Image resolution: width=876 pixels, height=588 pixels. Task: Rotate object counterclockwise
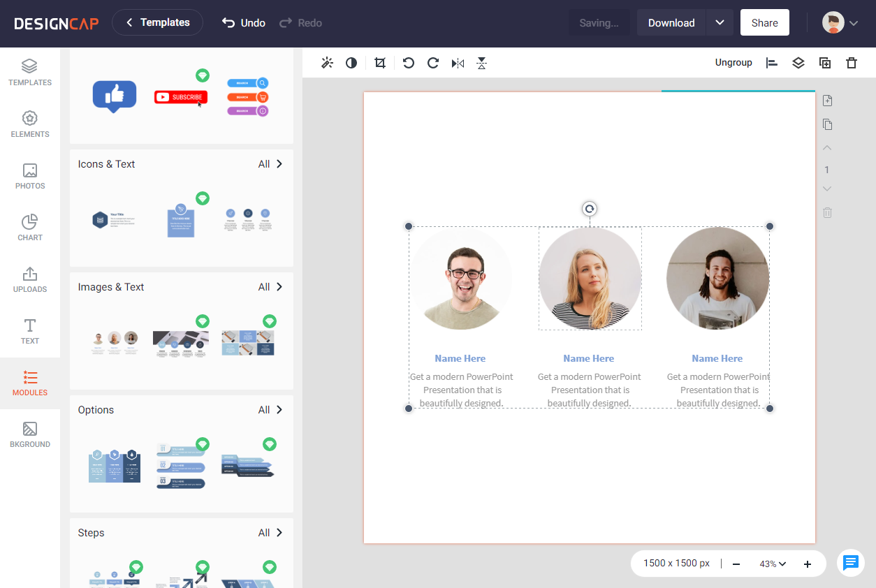(409, 63)
